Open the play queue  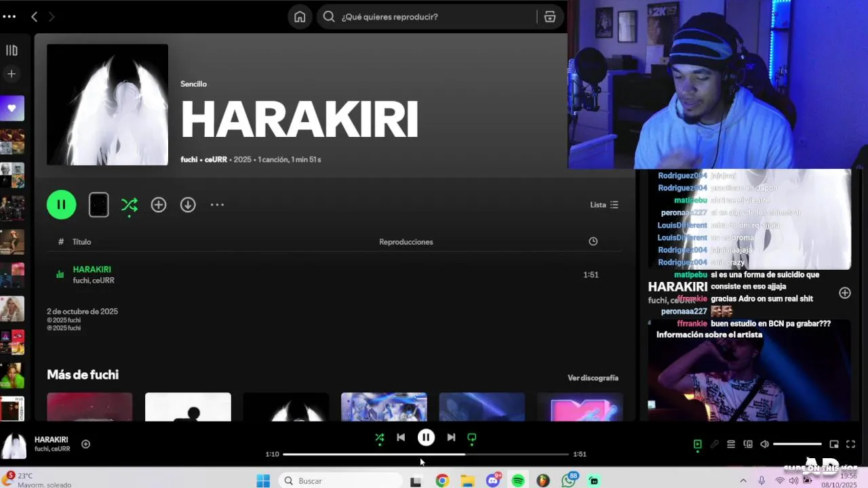[731, 445]
